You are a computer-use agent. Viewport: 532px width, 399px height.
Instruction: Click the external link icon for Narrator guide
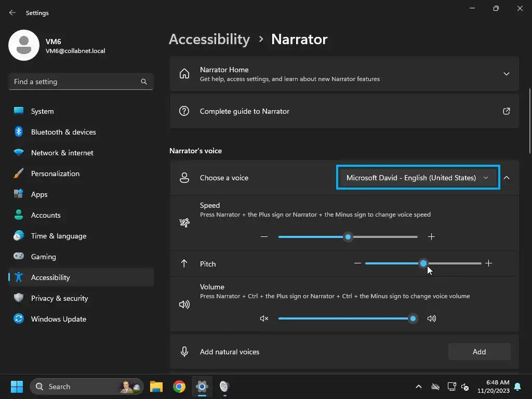pyautogui.click(x=506, y=111)
